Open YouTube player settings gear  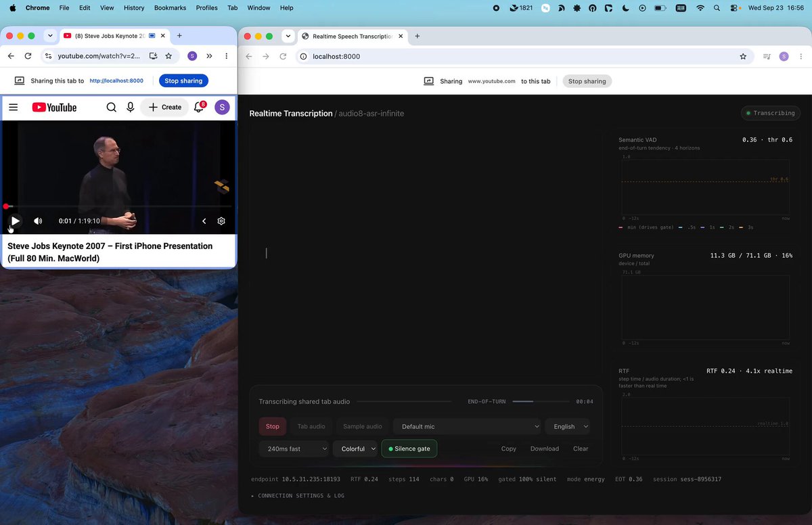pos(221,221)
